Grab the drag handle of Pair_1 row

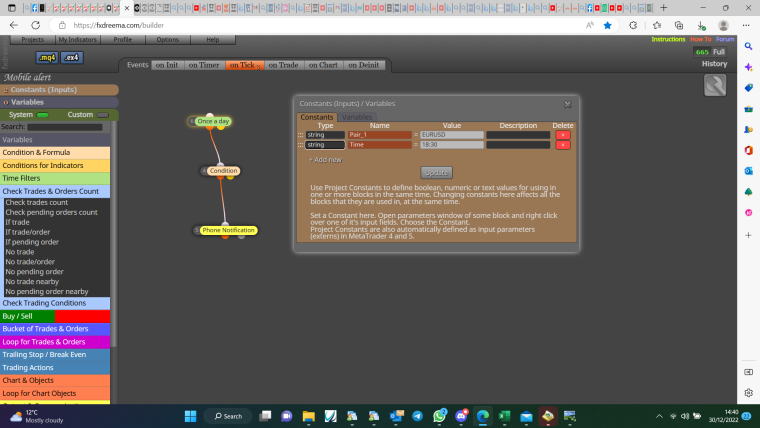(301, 135)
